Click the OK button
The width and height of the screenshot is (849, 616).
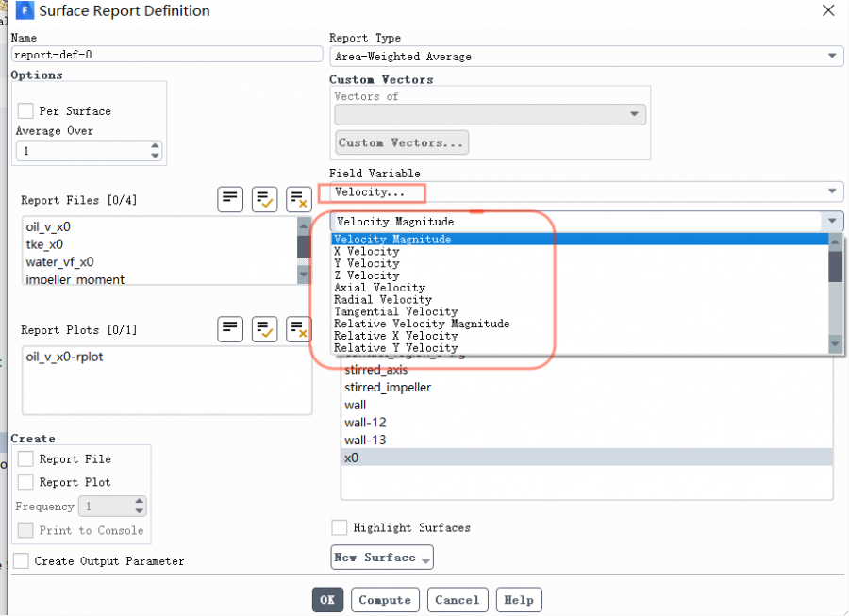point(327,600)
